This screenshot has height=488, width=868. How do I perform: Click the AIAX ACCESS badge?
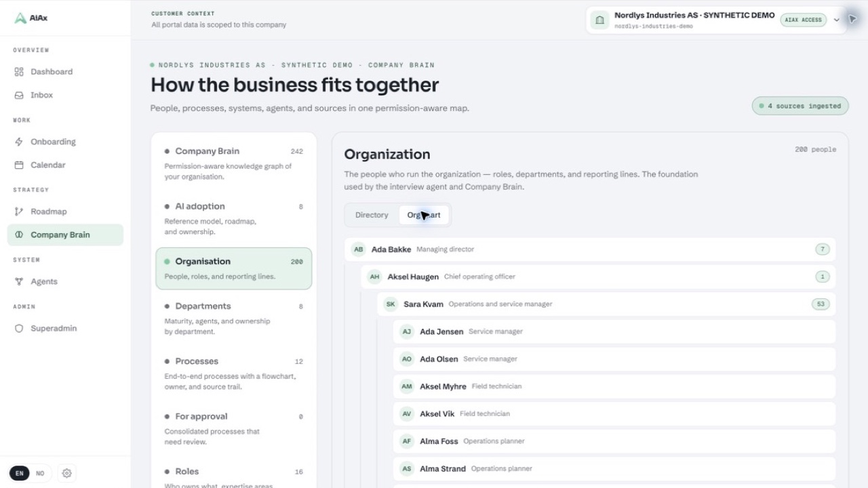coord(803,20)
